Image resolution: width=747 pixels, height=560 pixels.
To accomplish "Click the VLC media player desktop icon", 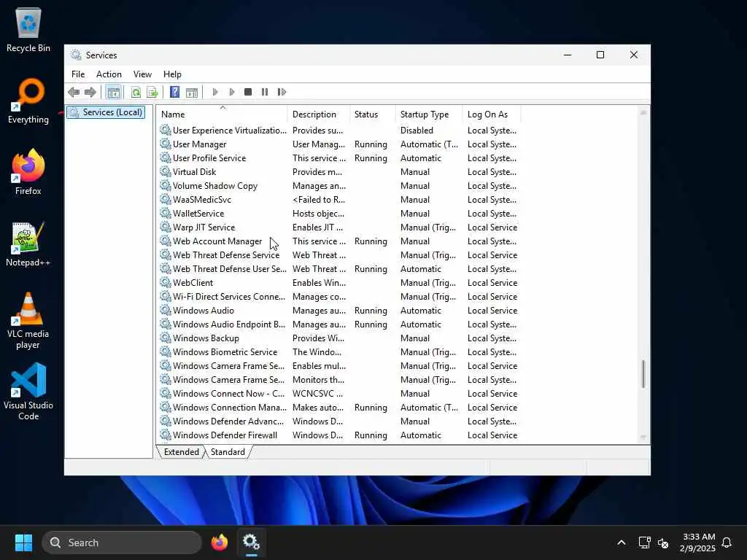I will click(28, 321).
